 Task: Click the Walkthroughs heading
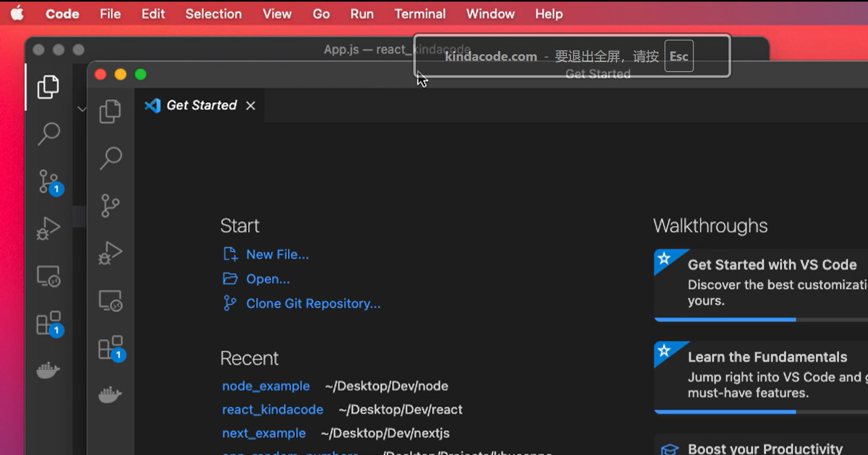pyautogui.click(x=710, y=225)
